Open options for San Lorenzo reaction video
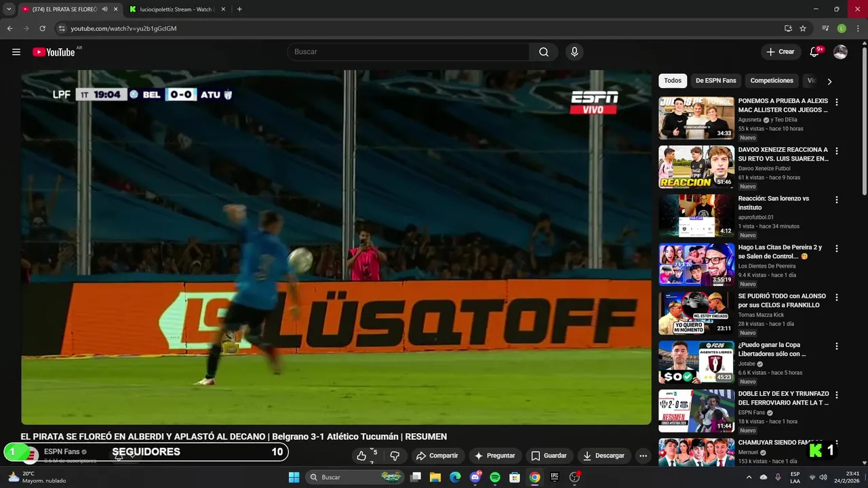 pos(836,200)
